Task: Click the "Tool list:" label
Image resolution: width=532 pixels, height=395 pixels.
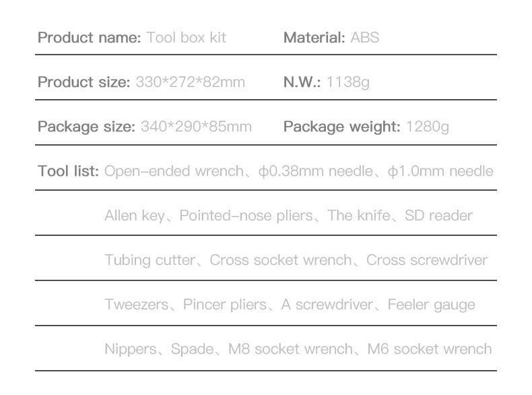Action: [69, 171]
